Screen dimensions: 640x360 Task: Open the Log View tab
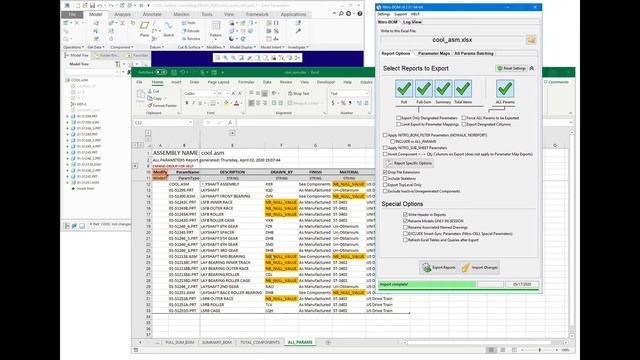coord(412,22)
